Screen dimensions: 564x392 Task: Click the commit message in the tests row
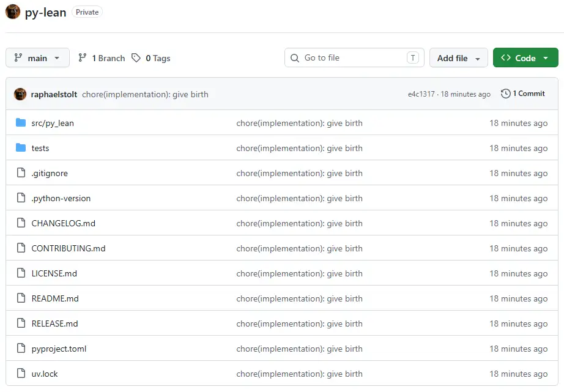pyautogui.click(x=299, y=148)
